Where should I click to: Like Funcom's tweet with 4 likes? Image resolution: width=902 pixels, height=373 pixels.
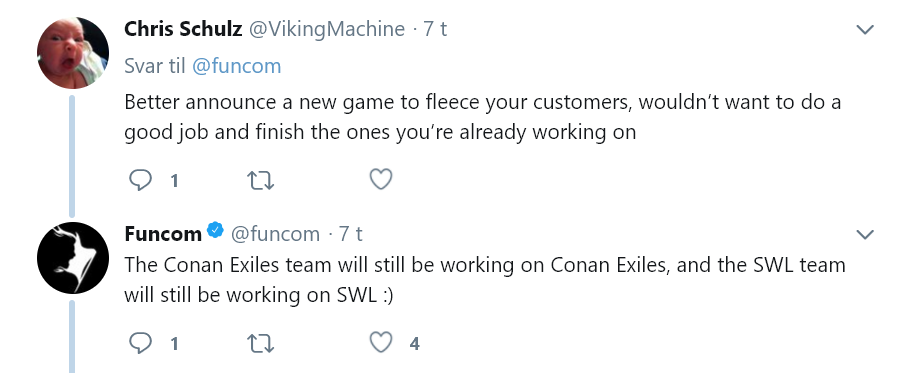[x=381, y=342]
